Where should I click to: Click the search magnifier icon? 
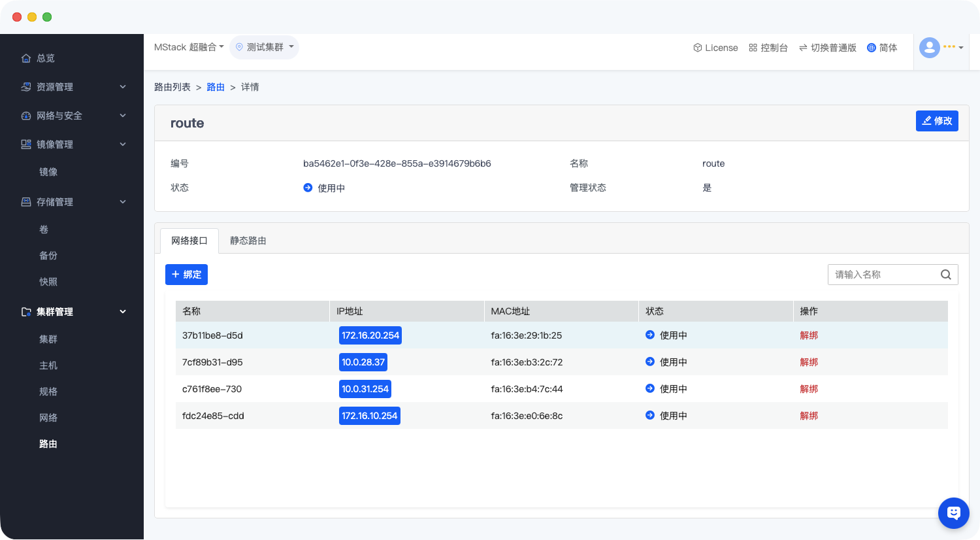pyautogui.click(x=945, y=275)
